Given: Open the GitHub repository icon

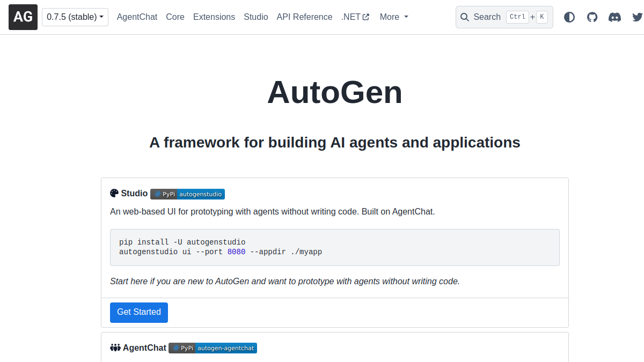Looking at the screenshot, I should [592, 17].
